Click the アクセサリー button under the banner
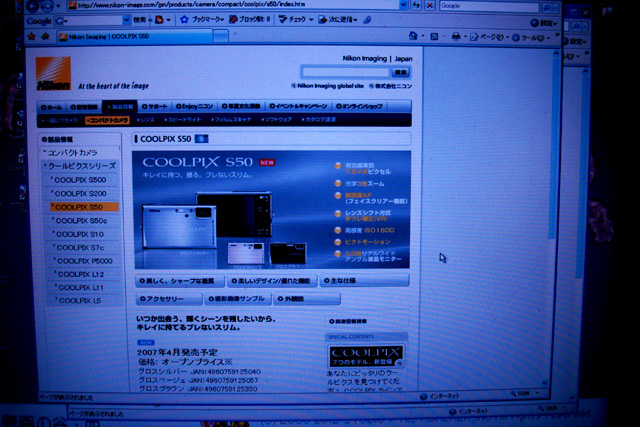The height and width of the screenshot is (427, 640). (x=169, y=299)
